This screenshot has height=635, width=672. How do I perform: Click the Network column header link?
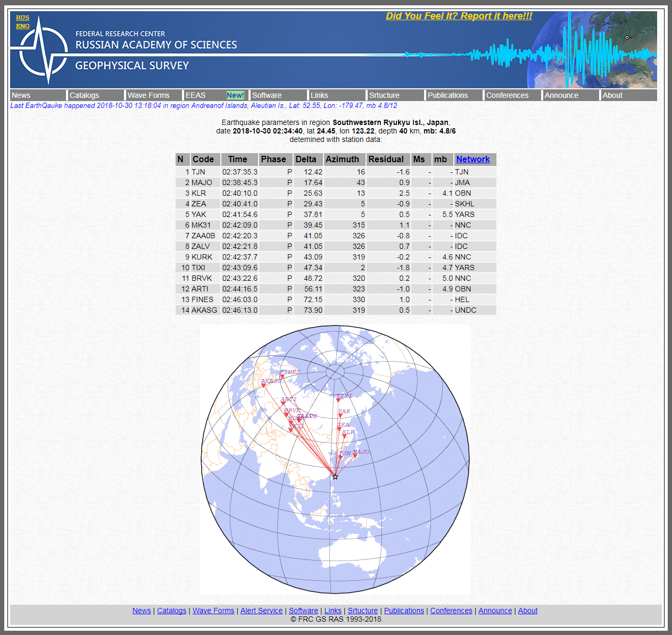click(x=473, y=159)
